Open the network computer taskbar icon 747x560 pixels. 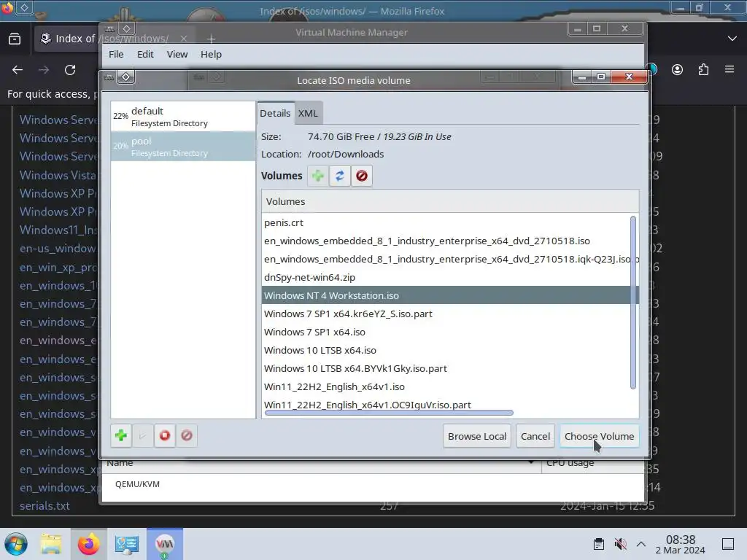(x=127, y=544)
